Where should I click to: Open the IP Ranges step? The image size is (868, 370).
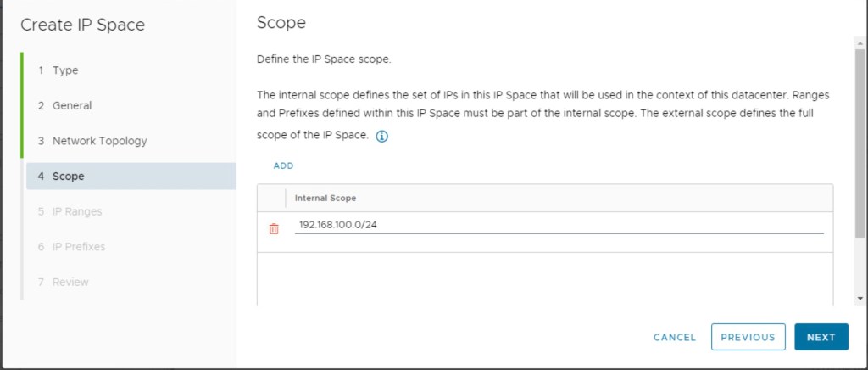pos(76,211)
